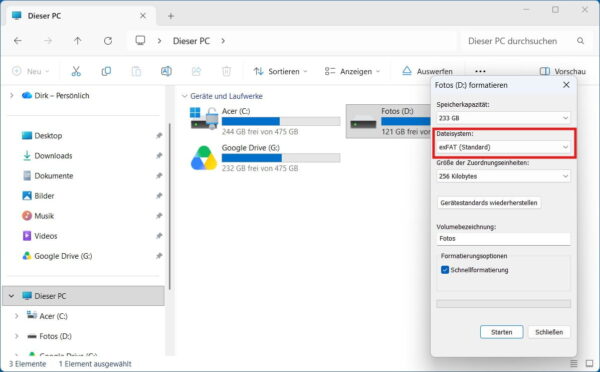Viewport: 600px width, 372px height.
Task: Close the Fotos (D:) formatieren dialog
Action: (566, 85)
